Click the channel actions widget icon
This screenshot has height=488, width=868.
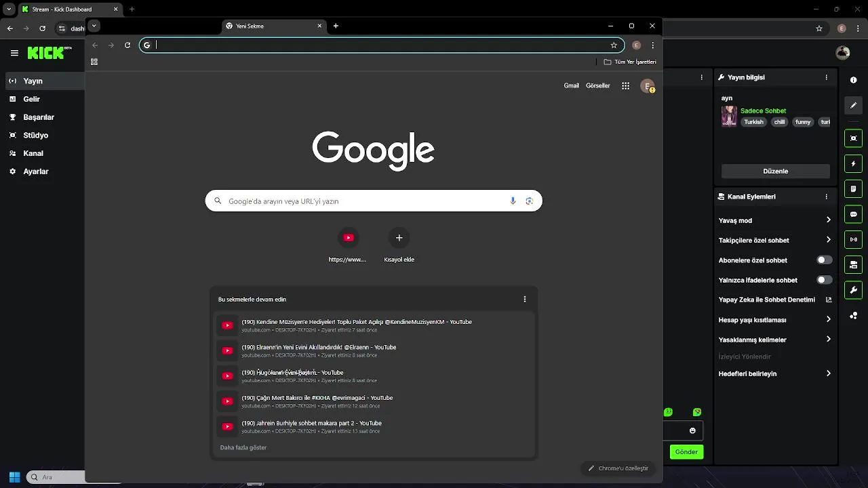point(853,264)
